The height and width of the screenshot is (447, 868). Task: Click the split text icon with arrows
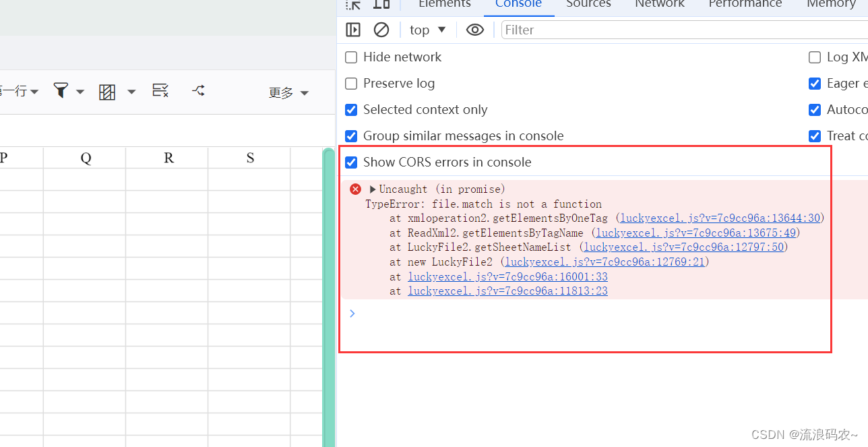[197, 90]
